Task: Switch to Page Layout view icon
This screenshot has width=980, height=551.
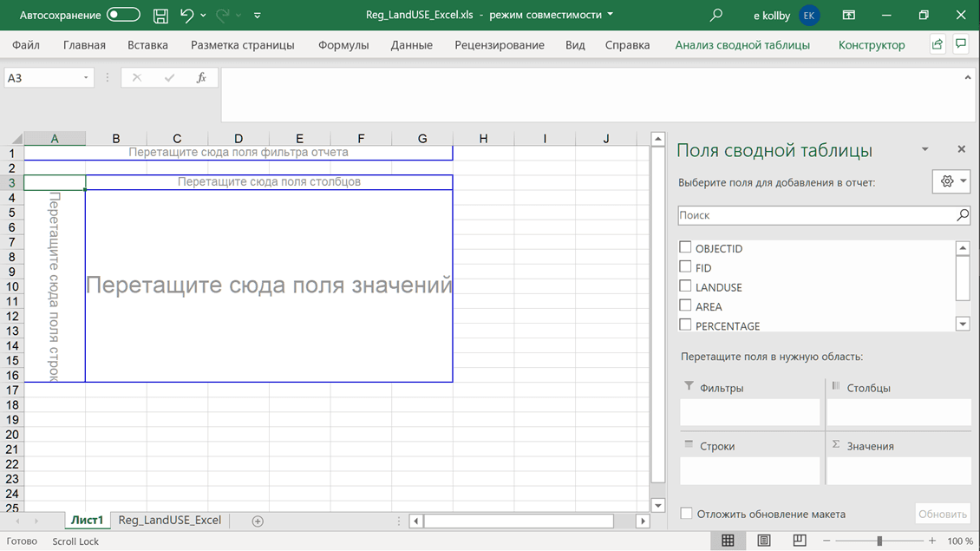Action: click(764, 541)
